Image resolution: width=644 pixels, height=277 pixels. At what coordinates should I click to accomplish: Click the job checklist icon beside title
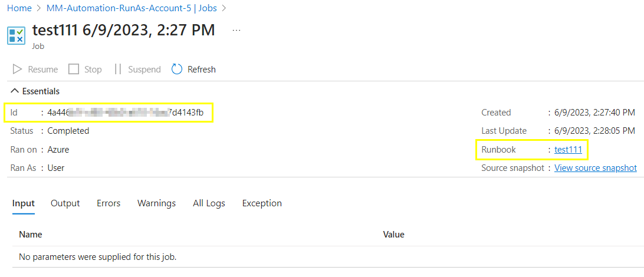[x=17, y=35]
